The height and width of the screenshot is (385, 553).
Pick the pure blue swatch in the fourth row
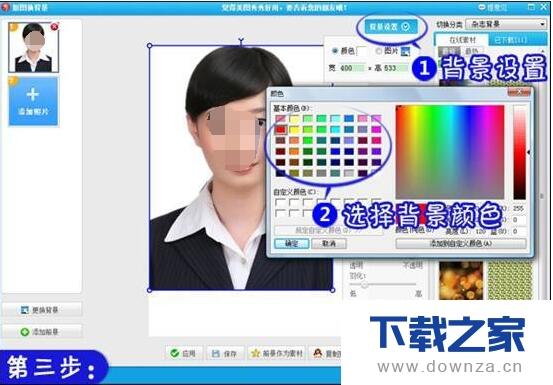pyautogui.click(x=335, y=151)
